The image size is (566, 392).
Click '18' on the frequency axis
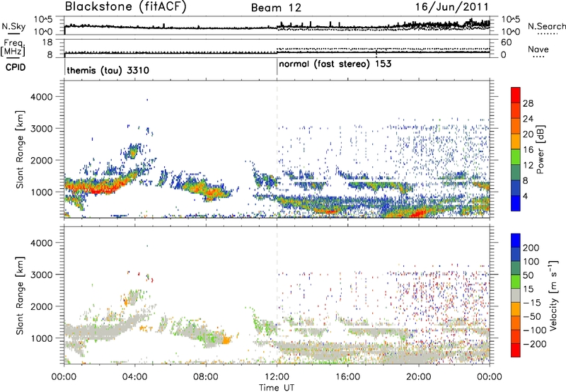pyautogui.click(x=47, y=42)
